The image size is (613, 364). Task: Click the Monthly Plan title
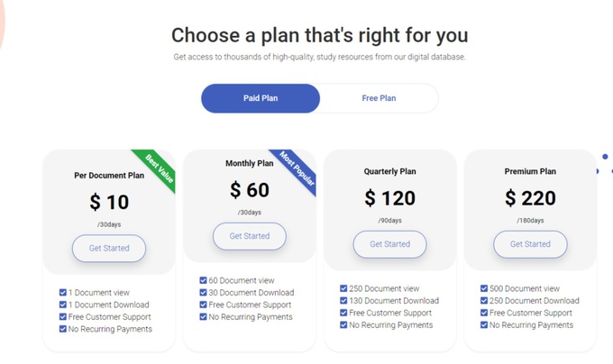tap(249, 164)
